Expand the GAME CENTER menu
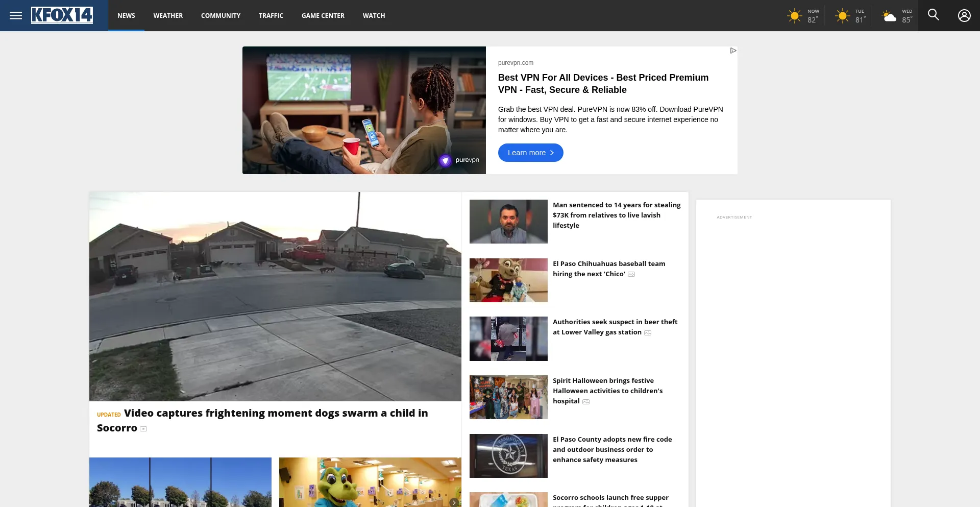 (323, 16)
